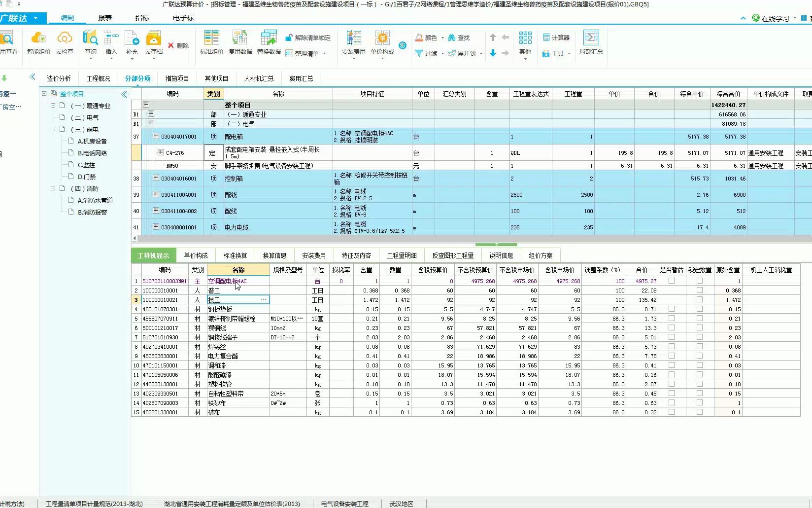Select B.消防报警 in project tree
The image size is (812, 508).
click(x=92, y=212)
